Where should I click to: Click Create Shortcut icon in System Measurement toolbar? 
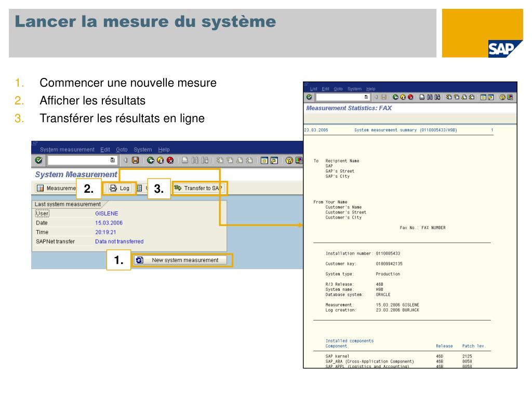[x=274, y=160]
